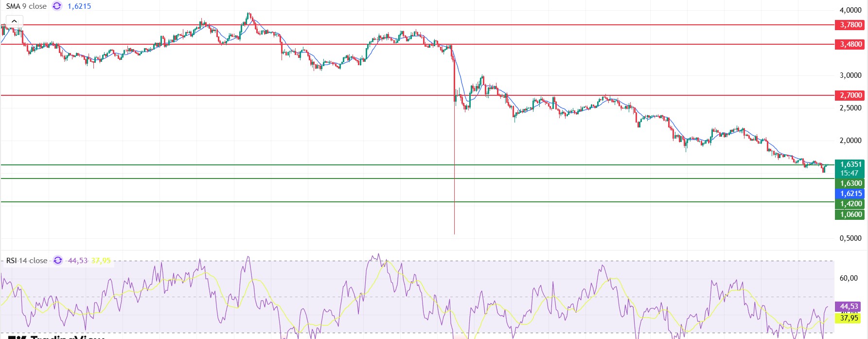Click the green 1,6300 support price label
Screen dimensions: 868x339
click(850, 183)
